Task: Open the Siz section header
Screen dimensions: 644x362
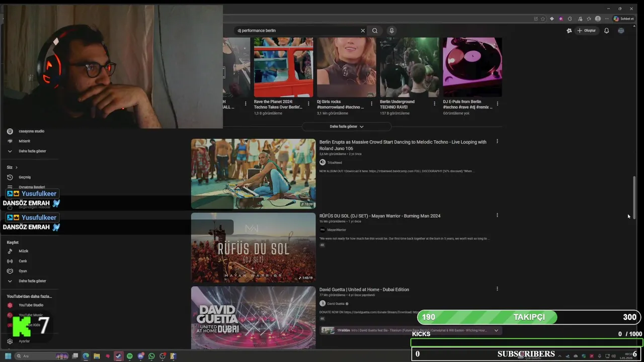Action: pyautogui.click(x=12, y=167)
